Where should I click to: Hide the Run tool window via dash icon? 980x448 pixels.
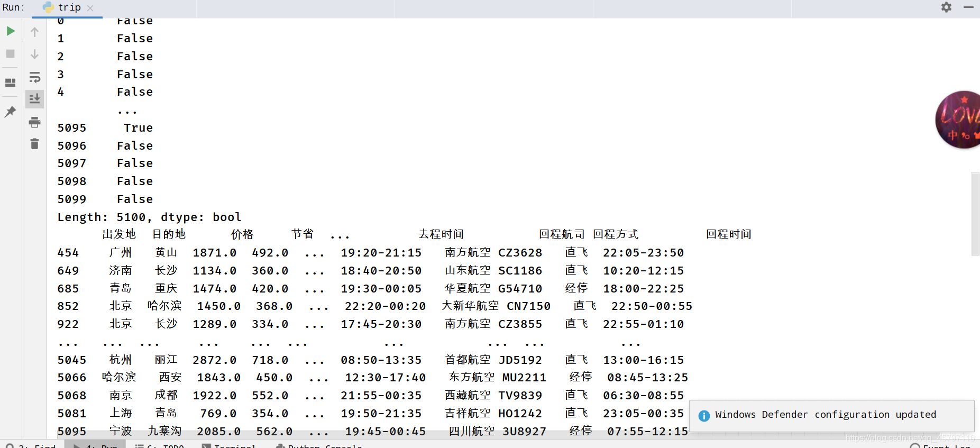pos(968,7)
